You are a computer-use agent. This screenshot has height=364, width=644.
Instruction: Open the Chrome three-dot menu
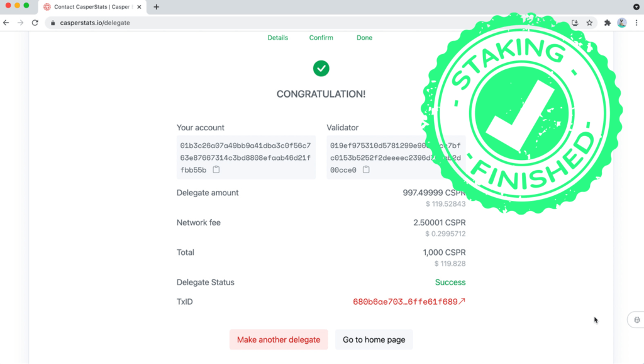click(636, 23)
